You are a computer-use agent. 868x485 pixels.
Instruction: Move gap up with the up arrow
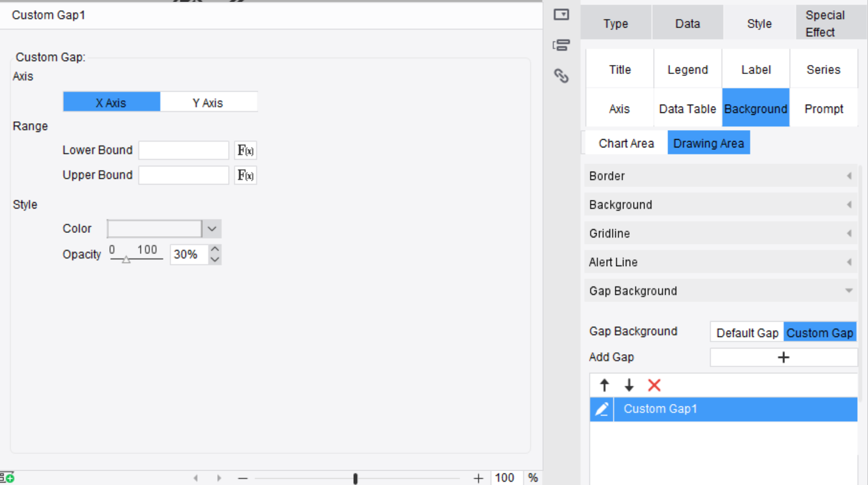[x=604, y=385]
